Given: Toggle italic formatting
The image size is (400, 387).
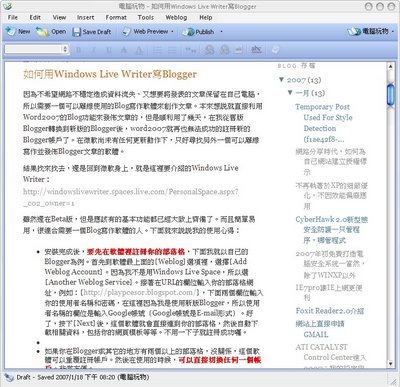Looking at the screenshot, I should pos(94,50).
